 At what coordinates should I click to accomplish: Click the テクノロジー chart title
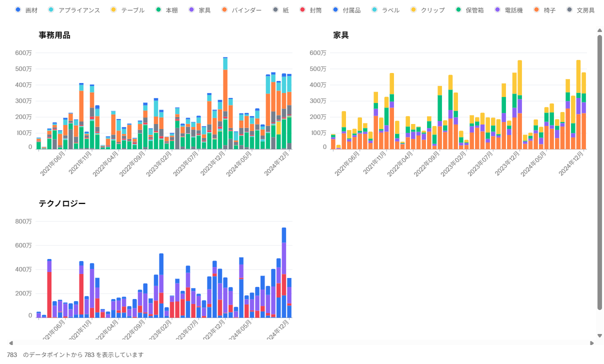(x=62, y=203)
